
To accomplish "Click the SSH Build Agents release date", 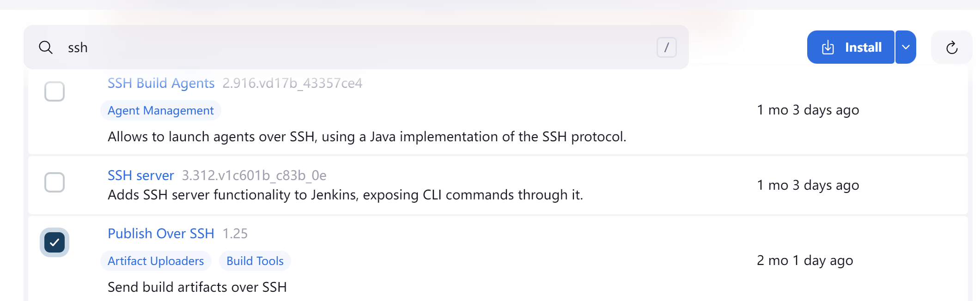I will click(808, 110).
